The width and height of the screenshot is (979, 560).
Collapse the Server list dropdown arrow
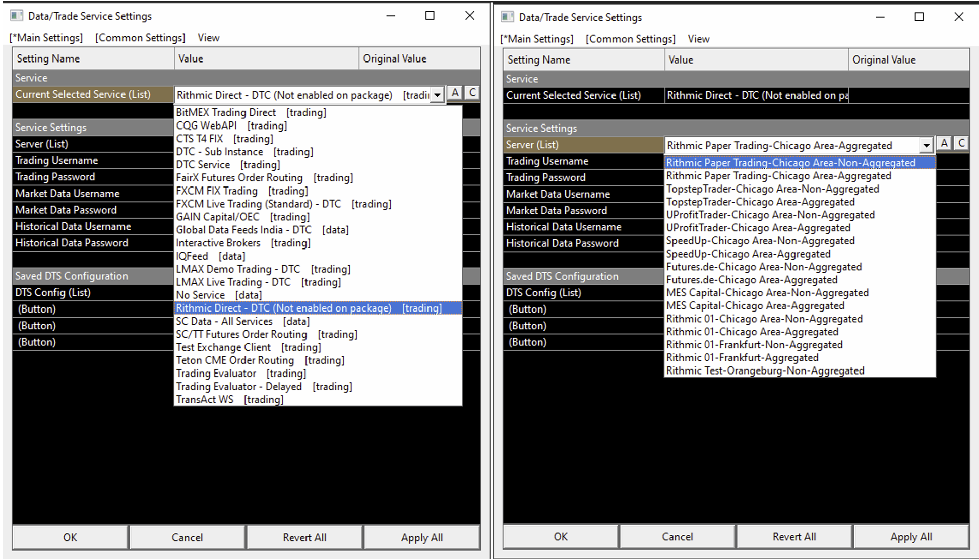926,146
